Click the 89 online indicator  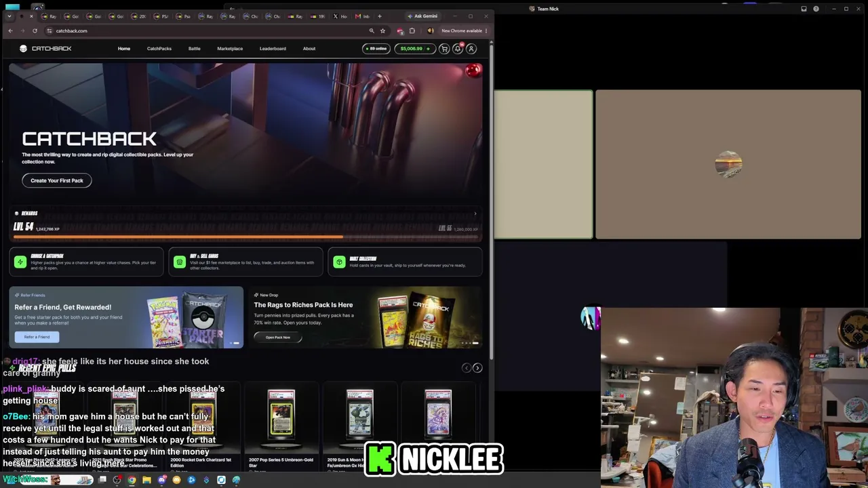coord(376,49)
